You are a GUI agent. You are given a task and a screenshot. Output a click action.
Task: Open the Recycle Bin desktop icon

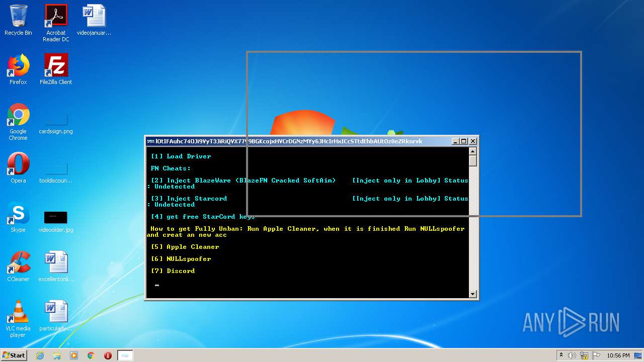(18, 21)
